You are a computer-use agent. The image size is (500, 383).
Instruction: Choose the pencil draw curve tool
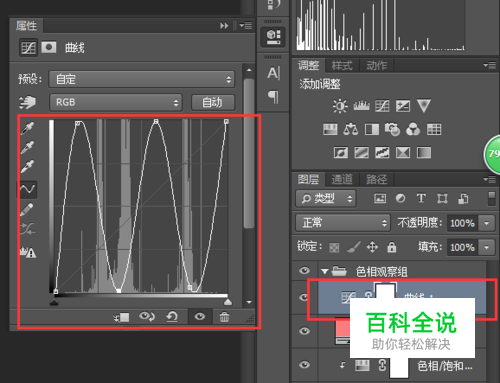[x=27, y=210]
